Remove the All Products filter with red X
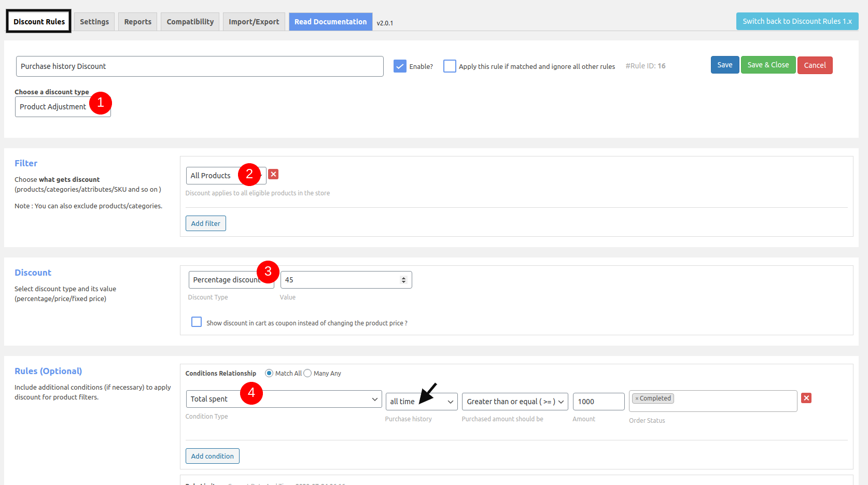 pos(273,174)
